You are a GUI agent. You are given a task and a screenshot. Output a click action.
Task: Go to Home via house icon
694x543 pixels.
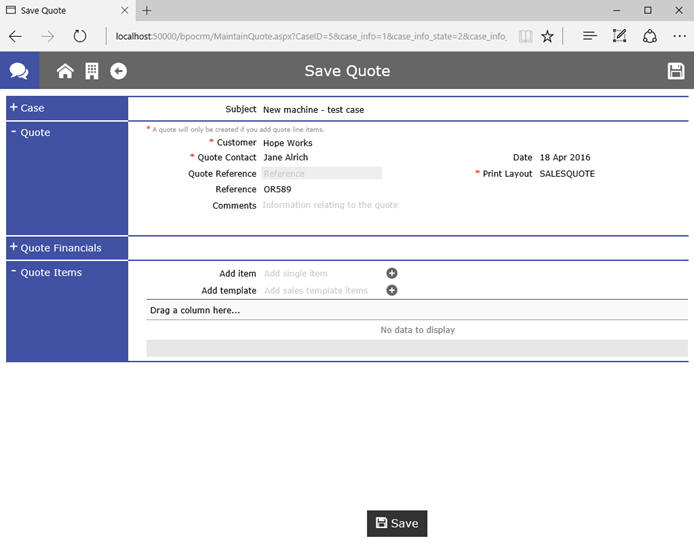pyautogui.click(x=65, y=71)
